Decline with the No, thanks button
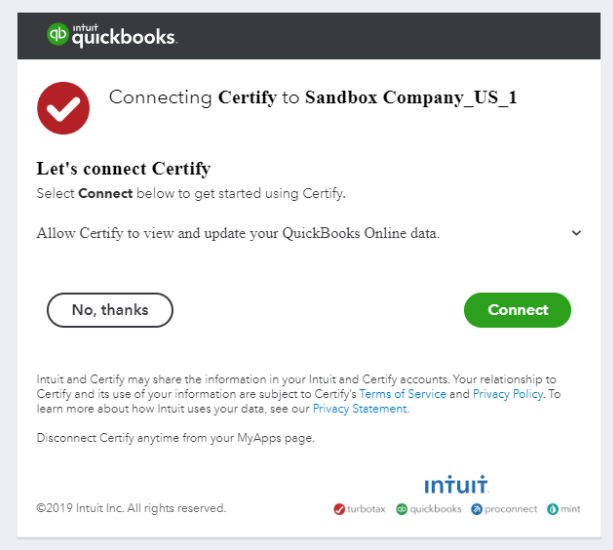This screenshot has height=550, width=613. pos(110,310)
